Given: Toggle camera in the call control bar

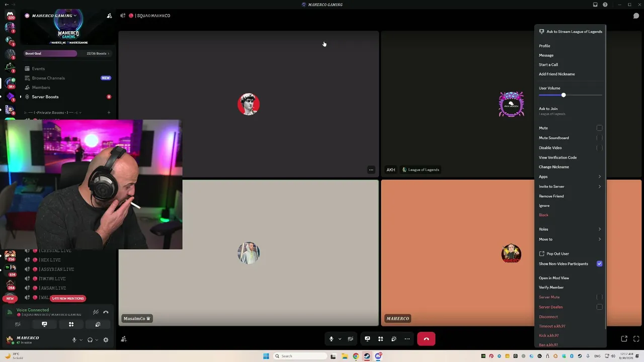Looking at the screenshot, I should click(350, 339).
